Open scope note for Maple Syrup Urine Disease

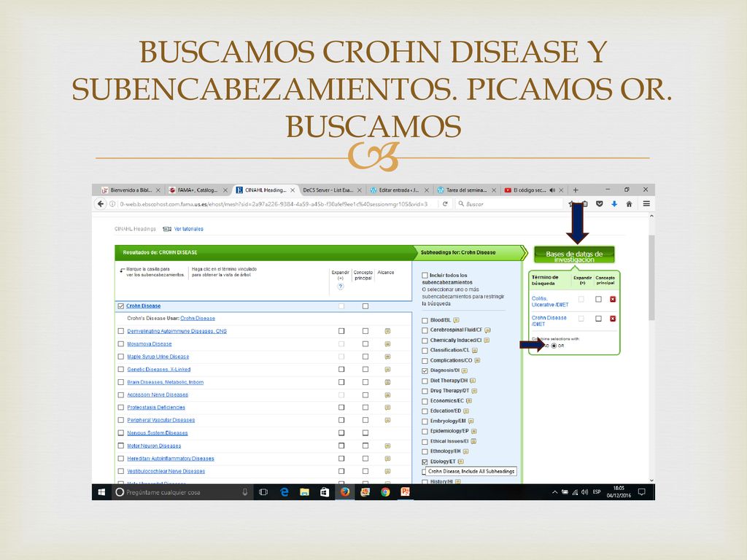pyautogui.click(x=388, y=357)
